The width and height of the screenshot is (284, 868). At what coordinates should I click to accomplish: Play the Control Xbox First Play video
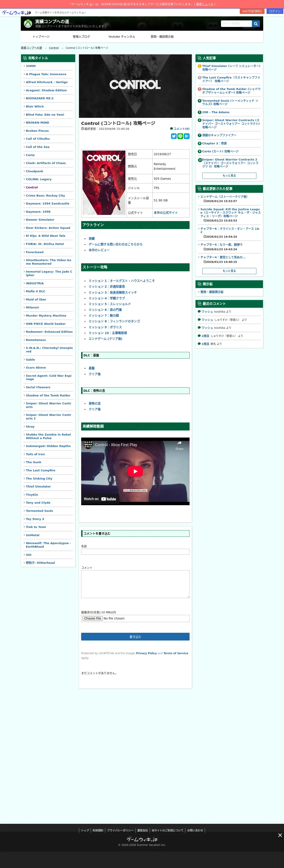click(x=135, y=471)
